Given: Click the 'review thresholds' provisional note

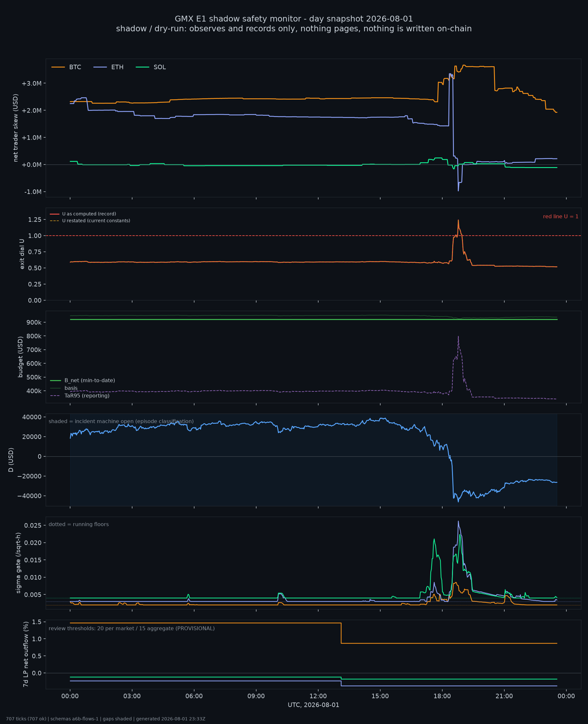Looking at the screenshot, I should coord(132,628).
